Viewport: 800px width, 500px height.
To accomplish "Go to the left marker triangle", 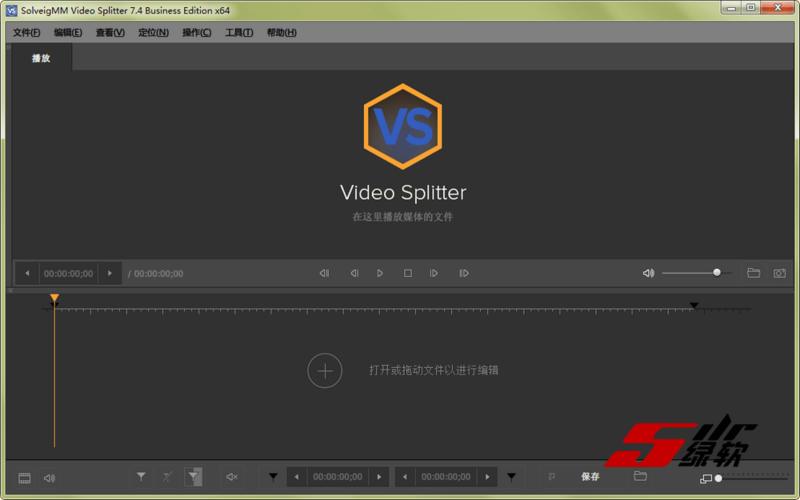I will (x=273, y=477).
